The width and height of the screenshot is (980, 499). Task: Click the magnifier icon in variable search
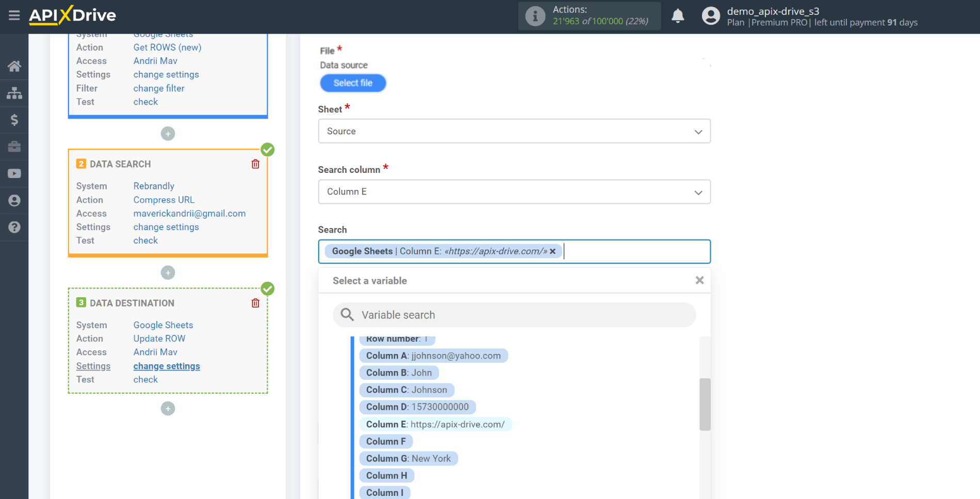tap(347, 315)
